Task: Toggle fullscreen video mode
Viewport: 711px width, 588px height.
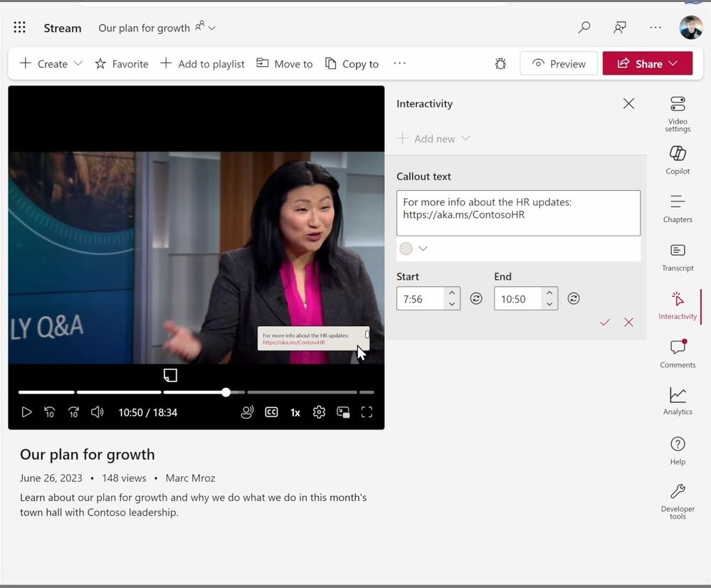Action: [367, 412]
